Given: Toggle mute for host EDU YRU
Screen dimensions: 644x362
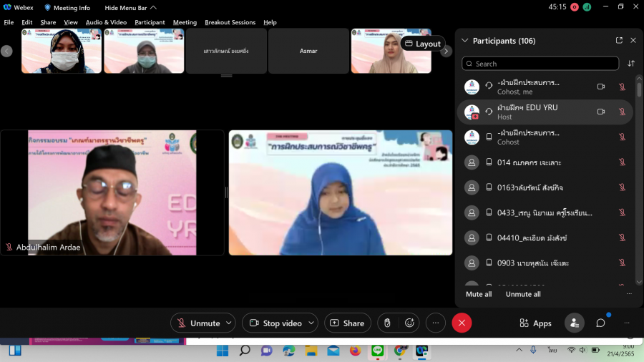Looking at the screenshot, I should pos(621,112).
